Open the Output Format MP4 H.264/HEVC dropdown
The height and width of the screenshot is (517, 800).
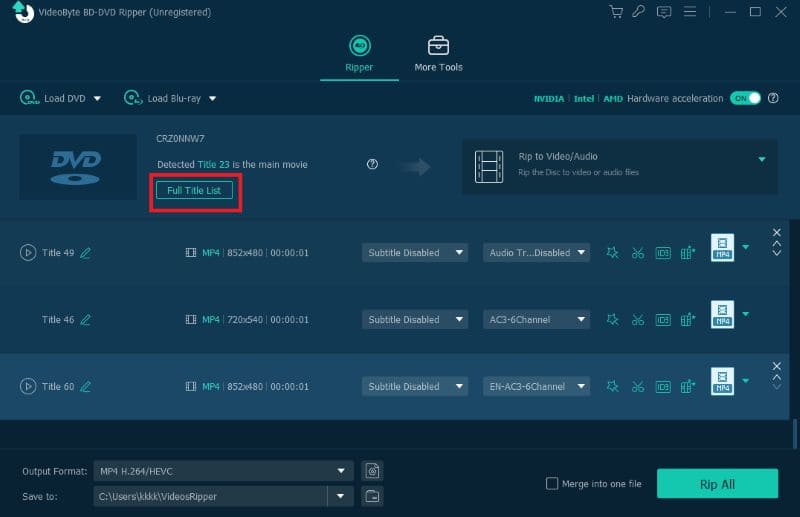point(223,470)
